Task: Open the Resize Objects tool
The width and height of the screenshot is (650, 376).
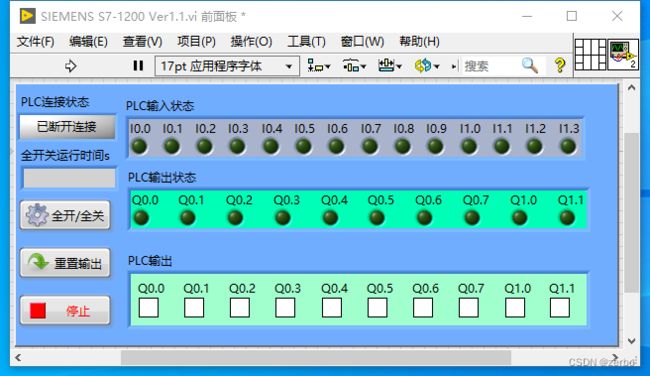Action: click(390, 66)
